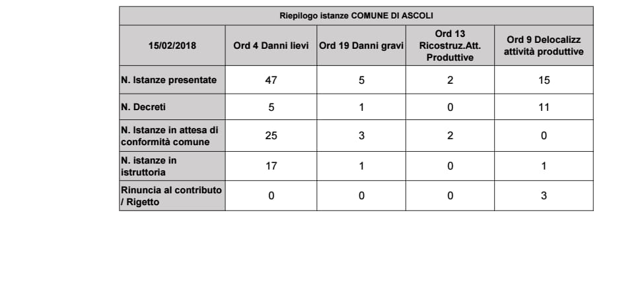Screen dimensions: 644x285
Task: Click the N. Istanze presentate row label
Action: [169, 80]
